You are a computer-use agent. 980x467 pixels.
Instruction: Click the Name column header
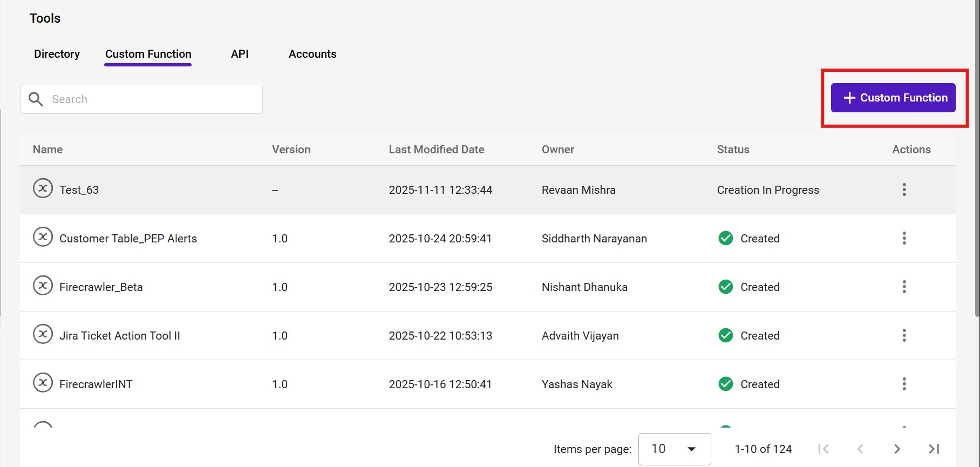pos(47,150)
